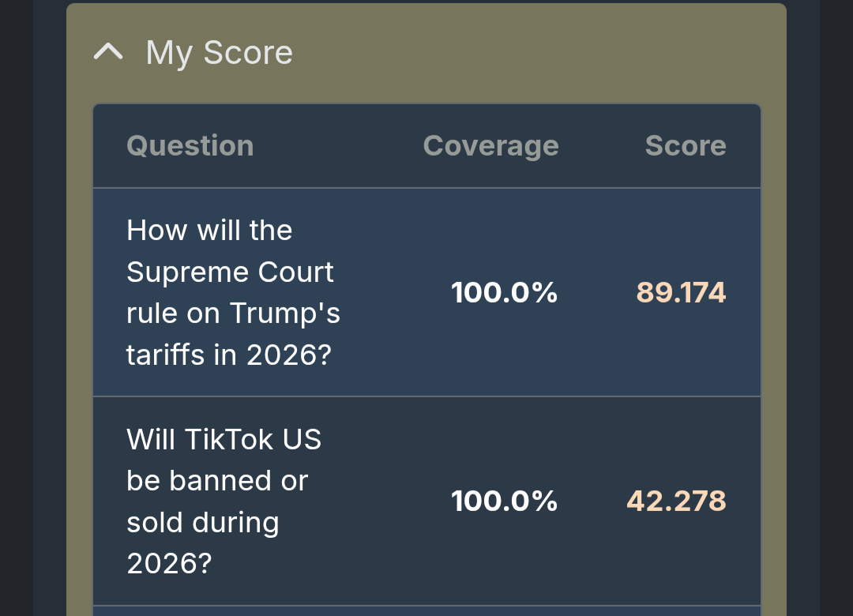Click the 100.0% coverage for TikTok question

tap(504, 501)
